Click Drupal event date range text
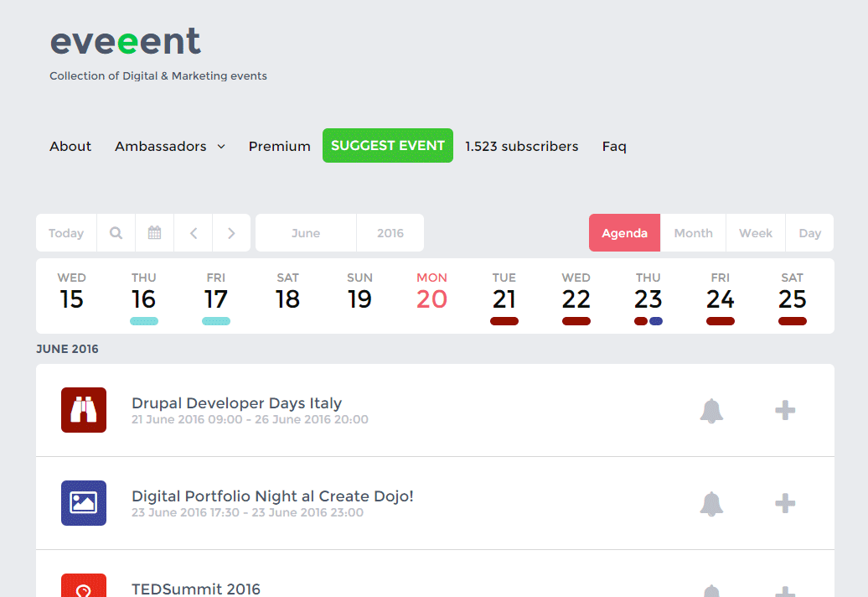868x597 pixels. (250, 419)
